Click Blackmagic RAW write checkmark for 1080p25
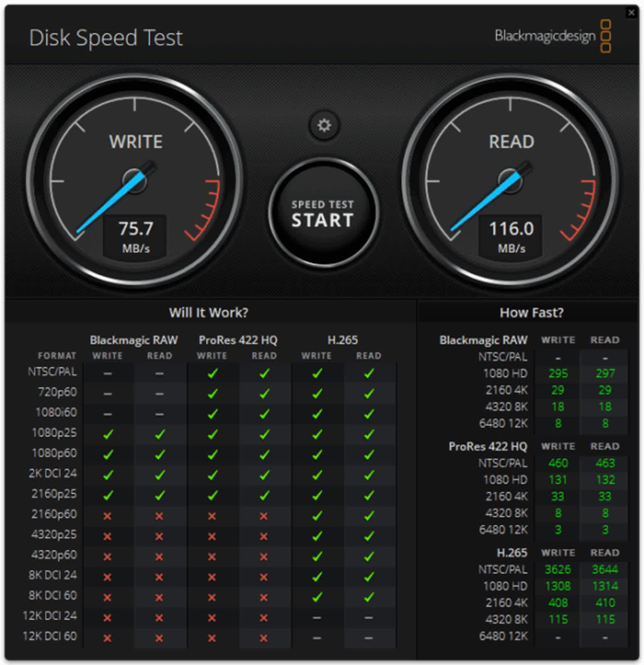 (x=108, y=435)
